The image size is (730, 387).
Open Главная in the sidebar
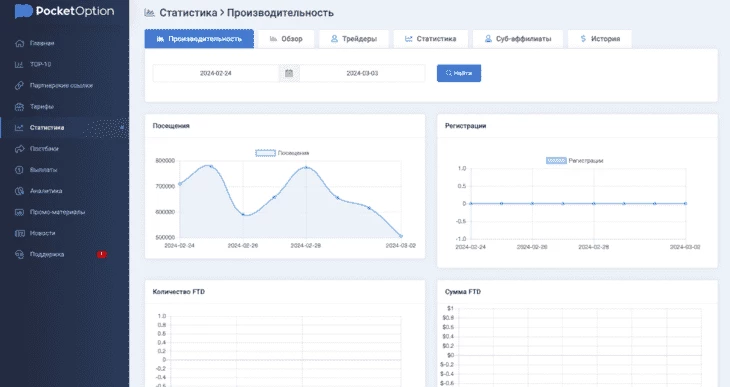(x=42, y=43)
